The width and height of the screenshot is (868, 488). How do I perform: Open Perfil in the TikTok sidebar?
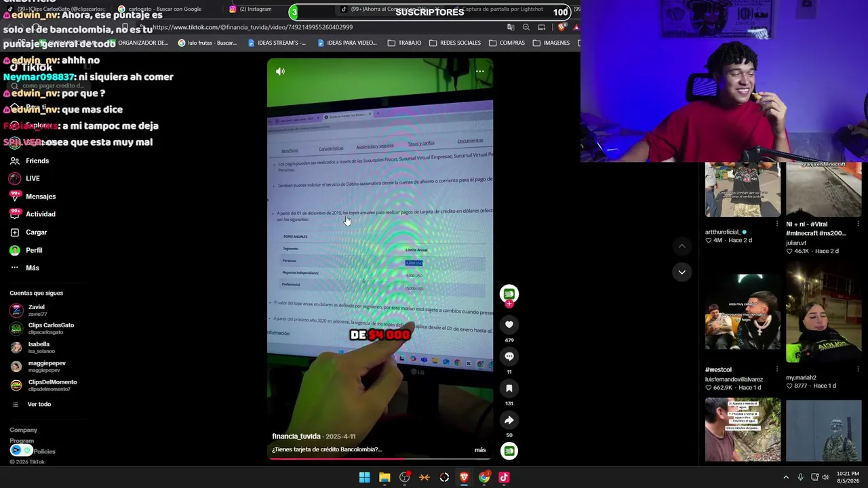tap(26, 250)
